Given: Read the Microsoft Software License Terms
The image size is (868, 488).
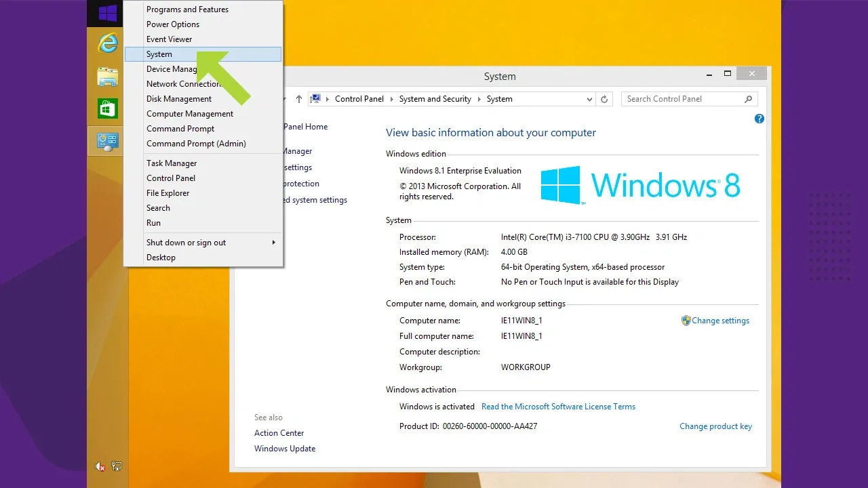Looking at the screenshot, I should (558, 407).
